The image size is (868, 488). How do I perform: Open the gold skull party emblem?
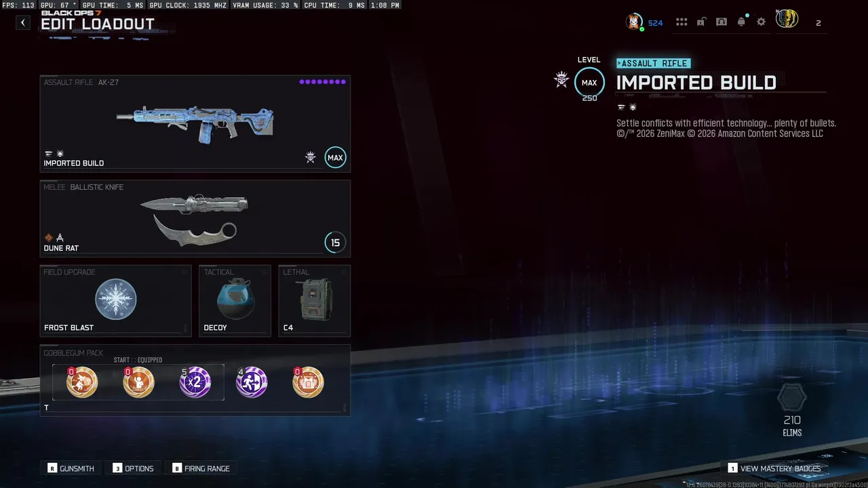click(x=787, y=20)
